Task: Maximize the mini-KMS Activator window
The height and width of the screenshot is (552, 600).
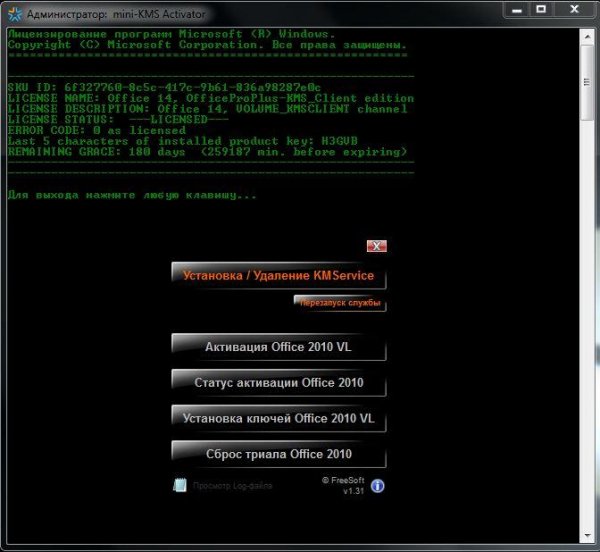Action: (x=539, y=11)
